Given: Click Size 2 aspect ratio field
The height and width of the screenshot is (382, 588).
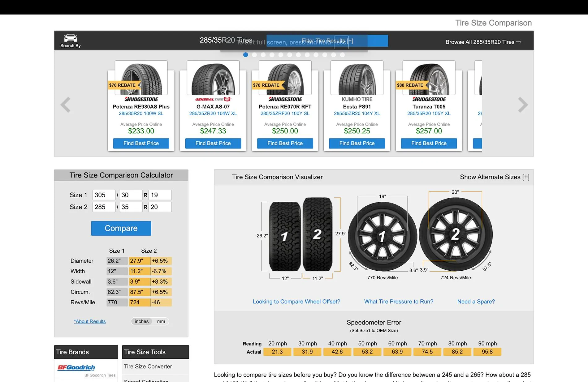Looking at the screenshot, I should (x=131, y=207).
